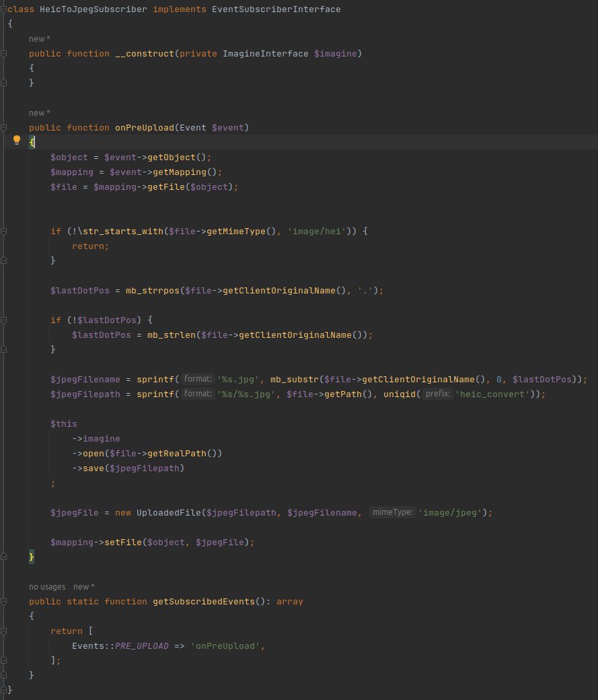
Task: Click the fold end marker at onPreUpload closing brace
Action: 3,557
